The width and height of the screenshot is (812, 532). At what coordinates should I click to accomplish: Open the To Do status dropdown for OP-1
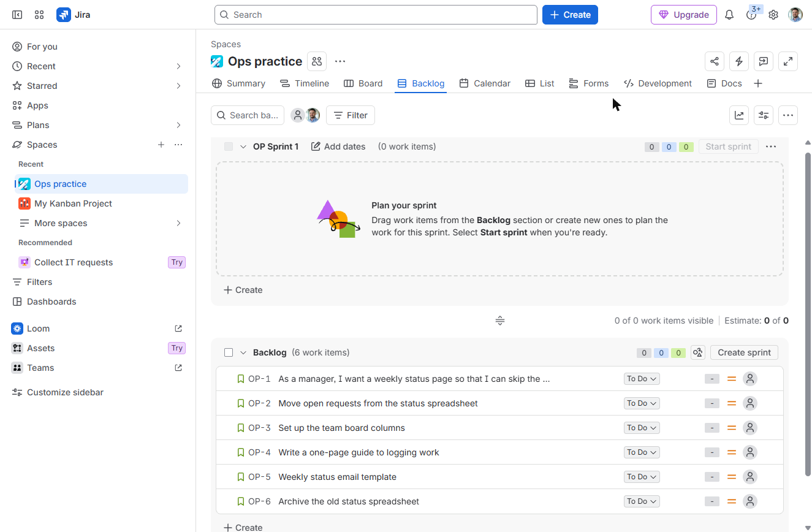pos(642,379)
